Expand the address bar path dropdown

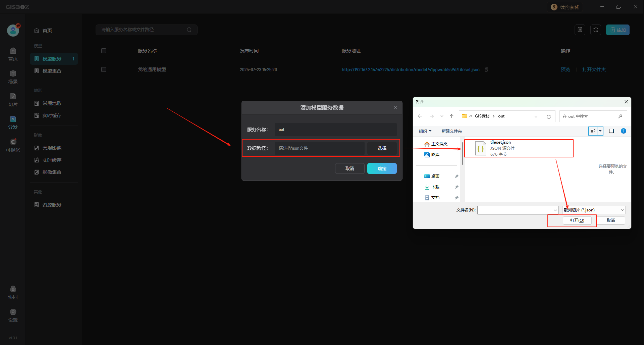click(x=536, y=116)
